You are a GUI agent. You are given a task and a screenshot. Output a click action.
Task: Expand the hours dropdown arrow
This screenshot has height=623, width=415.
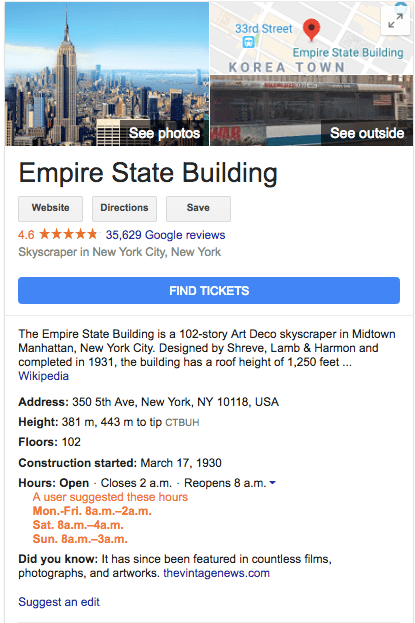[272, 483]
